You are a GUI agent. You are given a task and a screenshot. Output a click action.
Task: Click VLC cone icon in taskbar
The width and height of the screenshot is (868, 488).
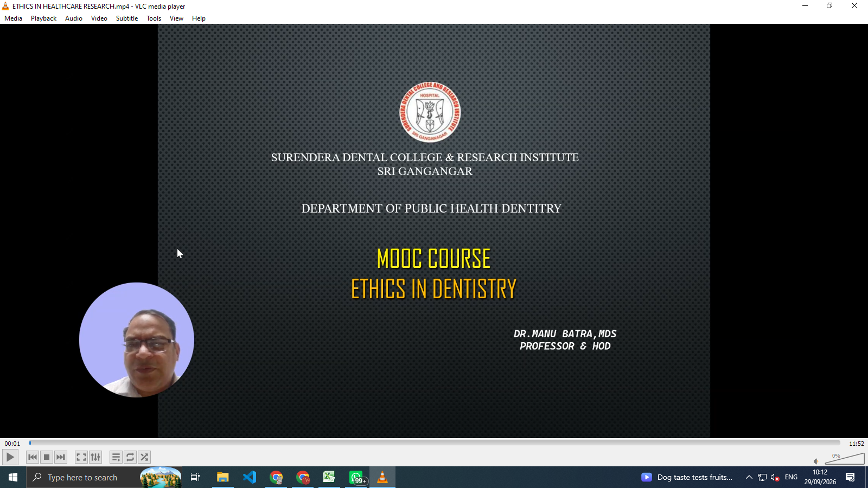[x=382, y=477]
